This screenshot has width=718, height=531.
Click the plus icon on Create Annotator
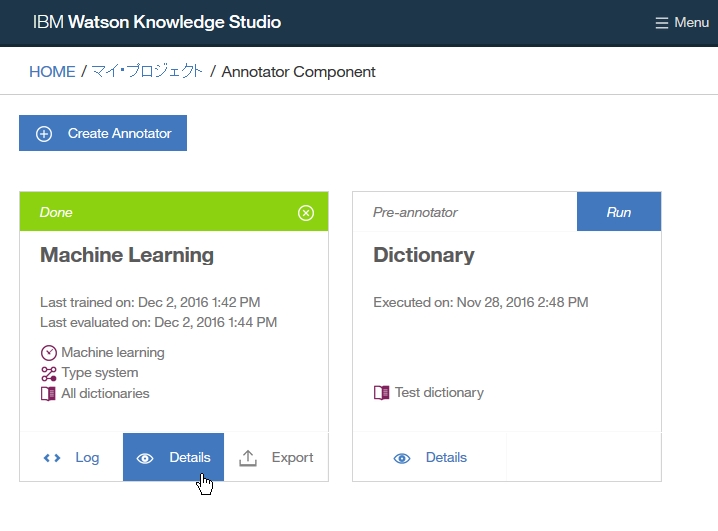[x=44, y=134]
